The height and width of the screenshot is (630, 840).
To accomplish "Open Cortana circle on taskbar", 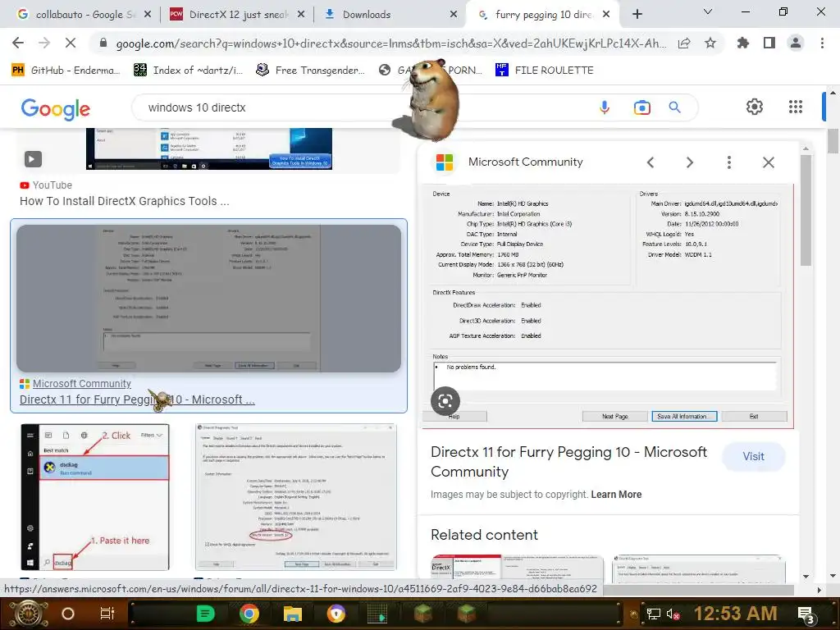I will click(68, 614).
